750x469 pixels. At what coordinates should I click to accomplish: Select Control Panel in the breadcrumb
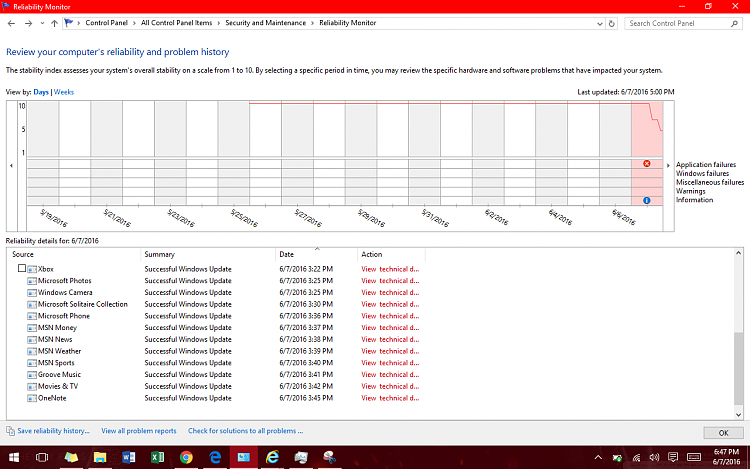click(106, 22)
